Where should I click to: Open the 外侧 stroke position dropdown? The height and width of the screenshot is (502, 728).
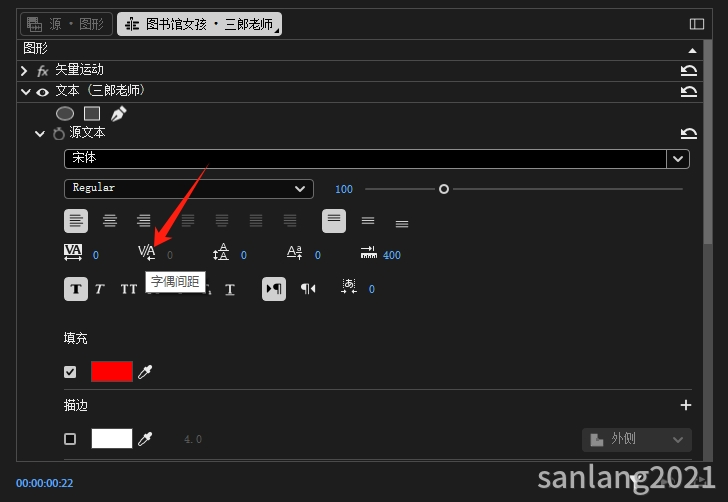point(637,440)
